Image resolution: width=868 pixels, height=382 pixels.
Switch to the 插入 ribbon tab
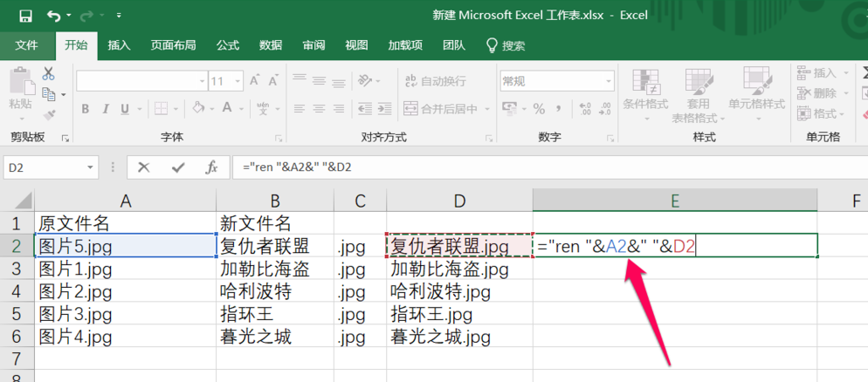click(119, 45)
